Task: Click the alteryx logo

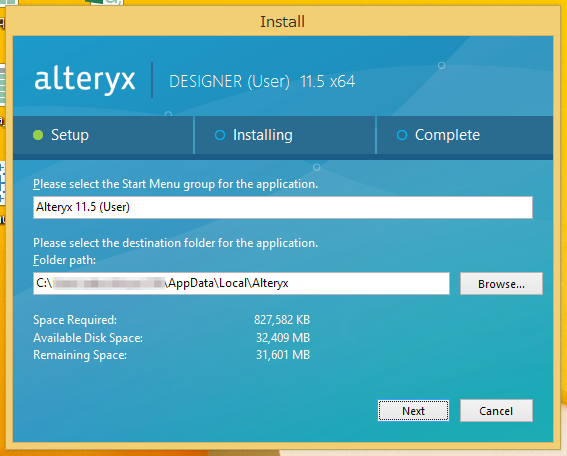Action: 85,80
